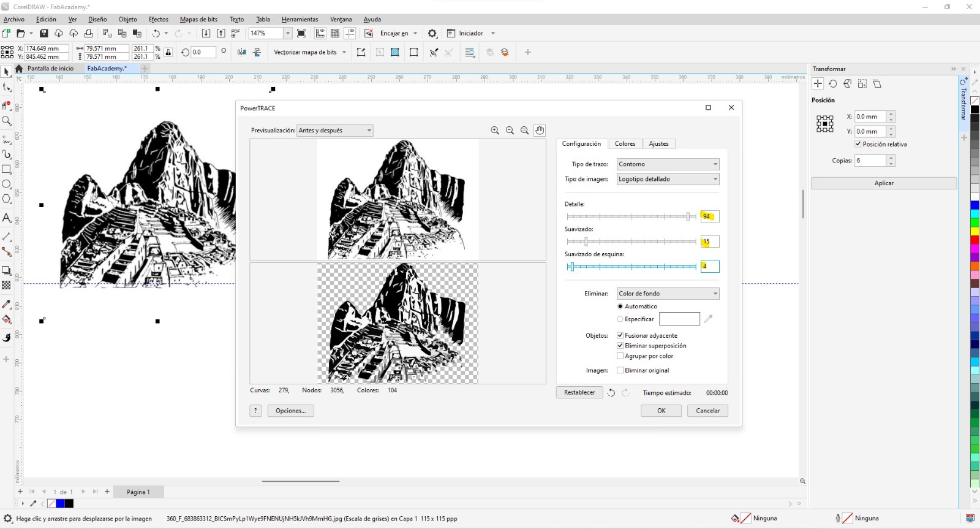This screenshot has width=980, height=529.
Task: Pick background color with the eyedropper icon
Action: (709, 319)
